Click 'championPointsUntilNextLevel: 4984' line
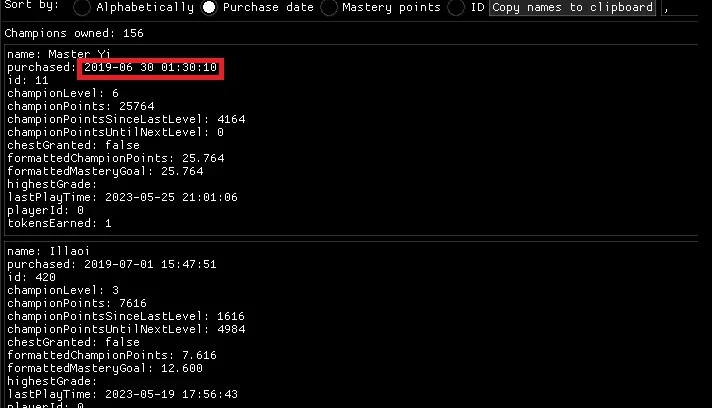This screenshot has width=712, height=408. (126, 329)
